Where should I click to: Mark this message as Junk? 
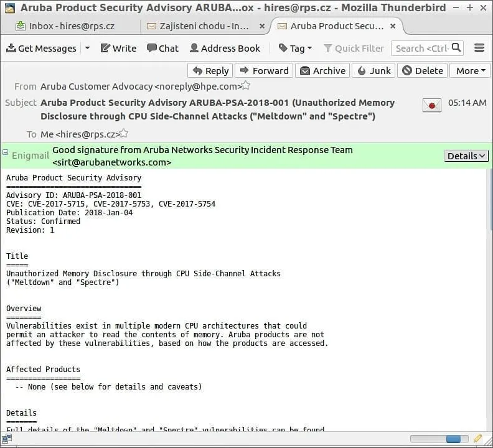coord(373,71)
